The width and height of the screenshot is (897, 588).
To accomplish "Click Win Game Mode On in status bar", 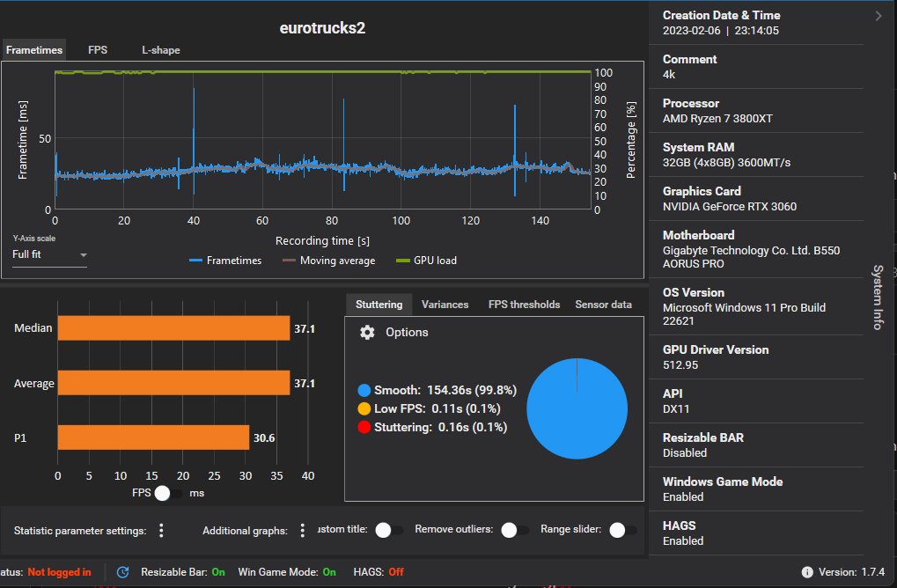I will pyautogui.click(x=287, y=572).
